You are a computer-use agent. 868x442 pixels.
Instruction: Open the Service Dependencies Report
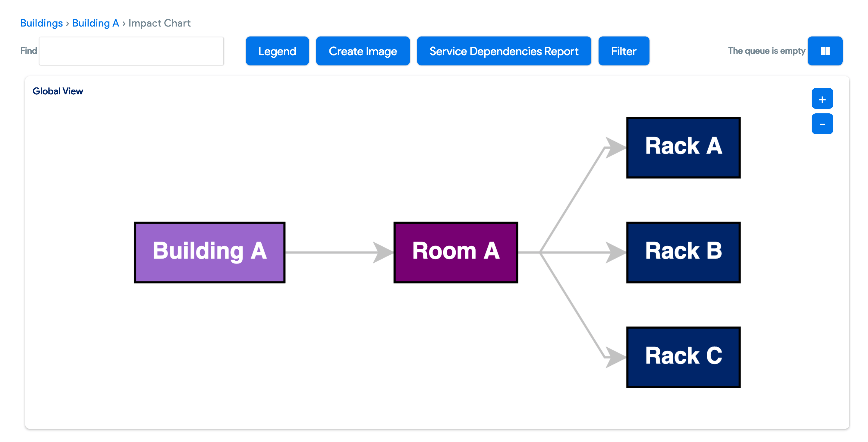(504, 51)
